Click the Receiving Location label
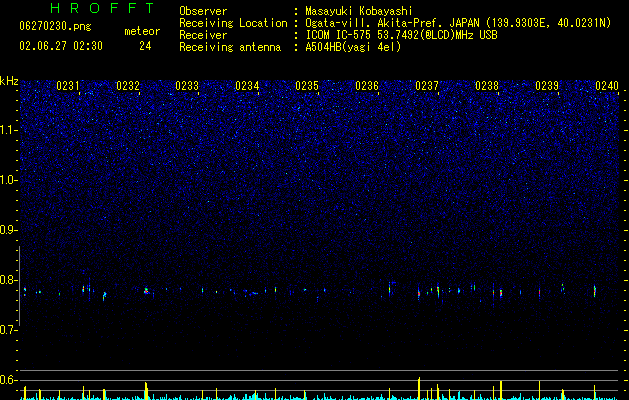Image resolution: width=629 pixels, height=400 pixels. (233, 23)
